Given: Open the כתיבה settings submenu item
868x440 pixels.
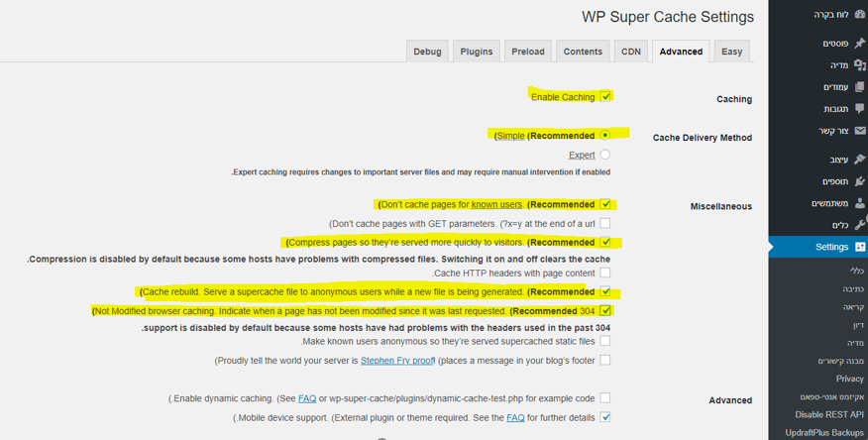Looking at the screenshot, I should (x=853, y=289).
